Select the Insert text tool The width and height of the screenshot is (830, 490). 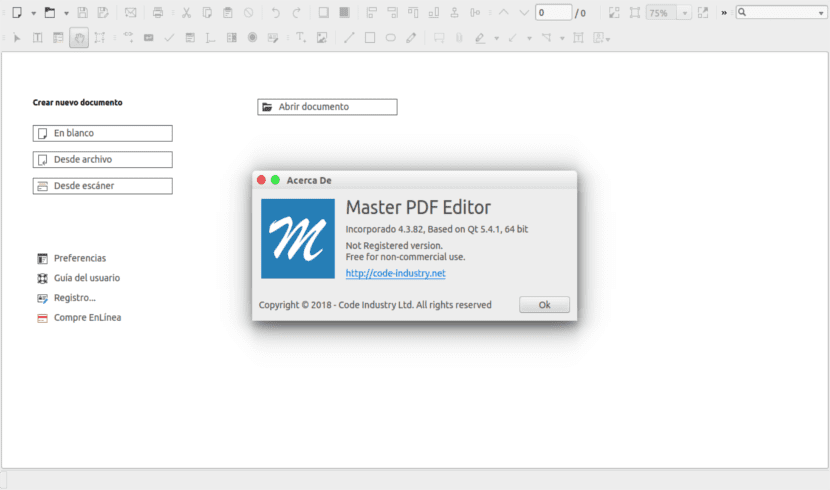[301, 38]
